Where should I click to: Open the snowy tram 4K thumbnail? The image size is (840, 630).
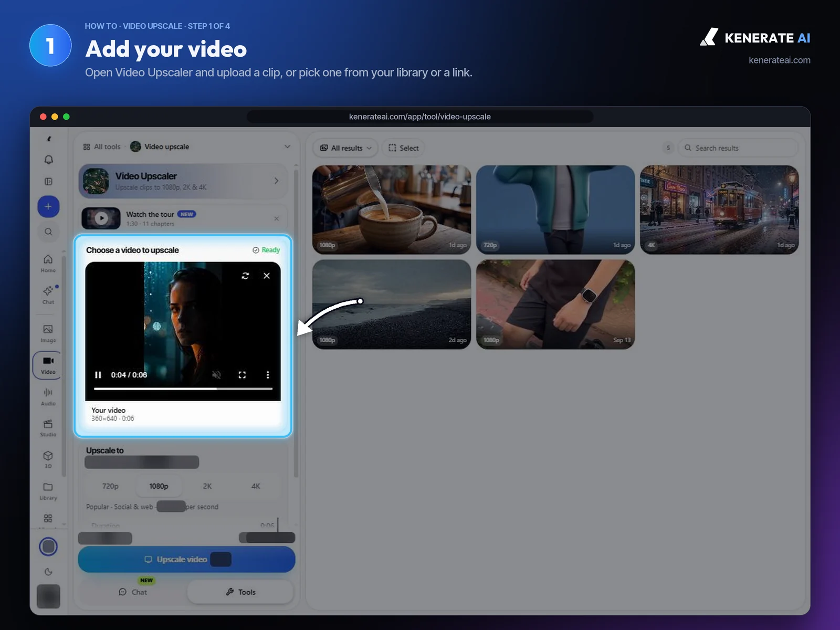point(719,209)
